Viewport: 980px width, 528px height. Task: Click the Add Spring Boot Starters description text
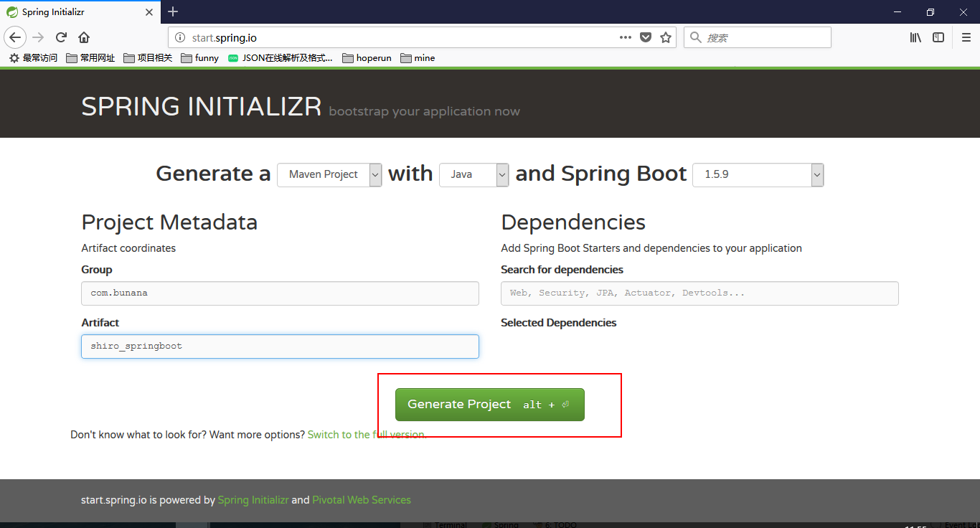(x=651, y=248)
